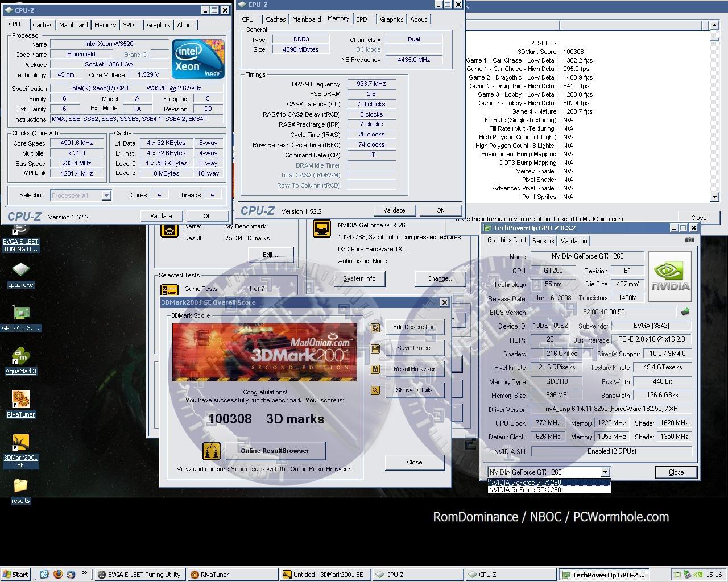Click the ResultBrowser icon in score dialog

[375, 369]
